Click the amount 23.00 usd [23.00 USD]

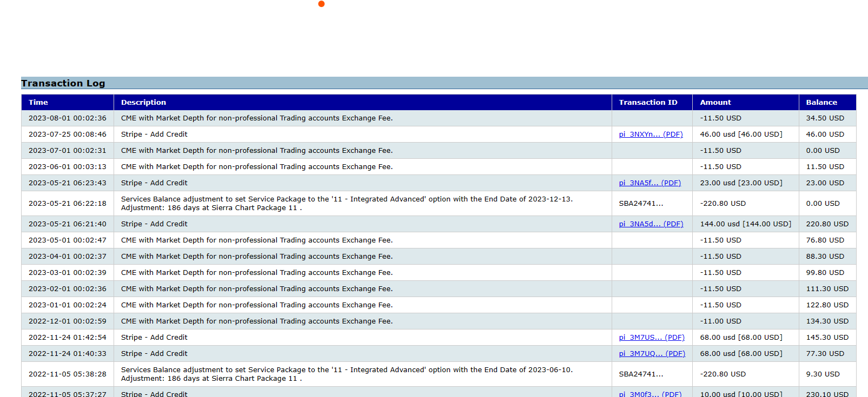tap(741, 183)
